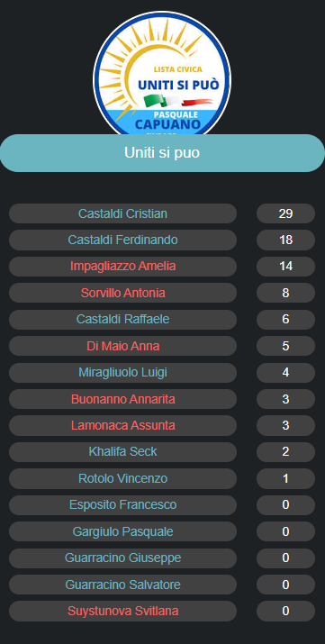The width and height of the screenshot is (325, 644).
Task: Select Lamonaca Assunta from candidates
Action: (x=122, y=425)
